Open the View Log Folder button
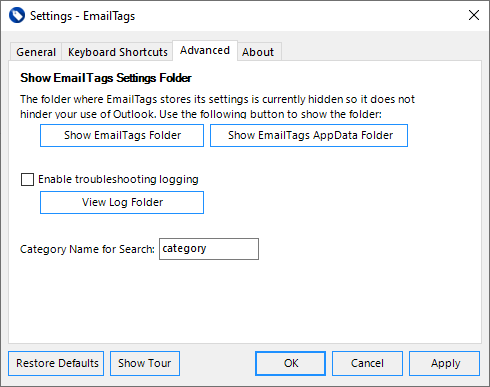 (122, 202)
